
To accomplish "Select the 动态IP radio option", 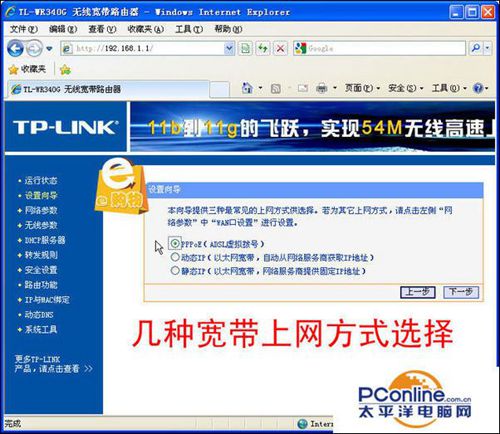I will (x=175, y=257).
